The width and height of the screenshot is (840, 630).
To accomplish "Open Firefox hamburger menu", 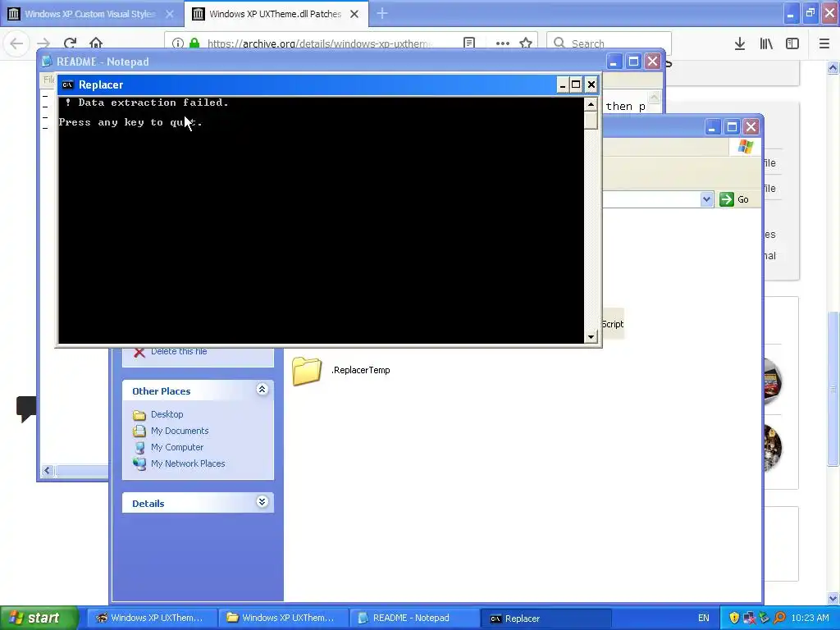I will (x=824, y=43).
